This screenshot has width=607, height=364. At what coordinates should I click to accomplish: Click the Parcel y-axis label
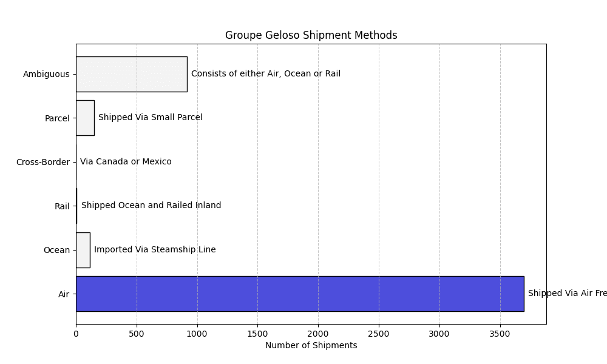(x=57, y=118)
